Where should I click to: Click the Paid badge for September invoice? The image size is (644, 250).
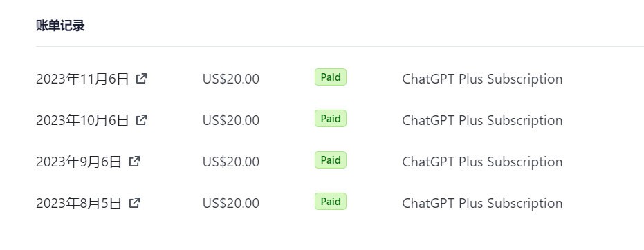point(331,160)
